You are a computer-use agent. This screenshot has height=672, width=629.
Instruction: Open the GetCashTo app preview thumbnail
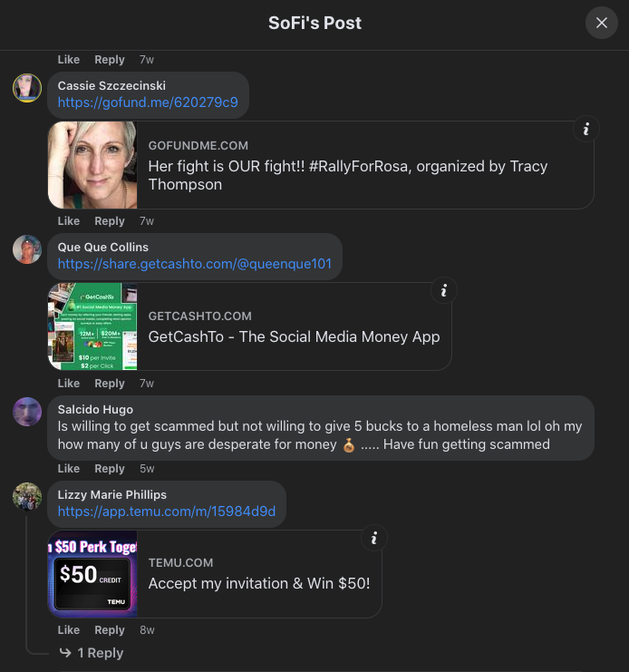[92, 326]
